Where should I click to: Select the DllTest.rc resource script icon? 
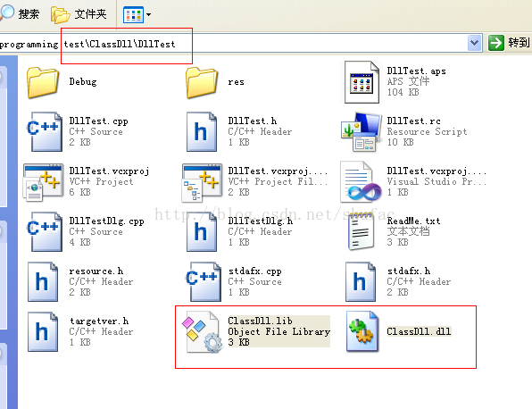coord(362,131)
